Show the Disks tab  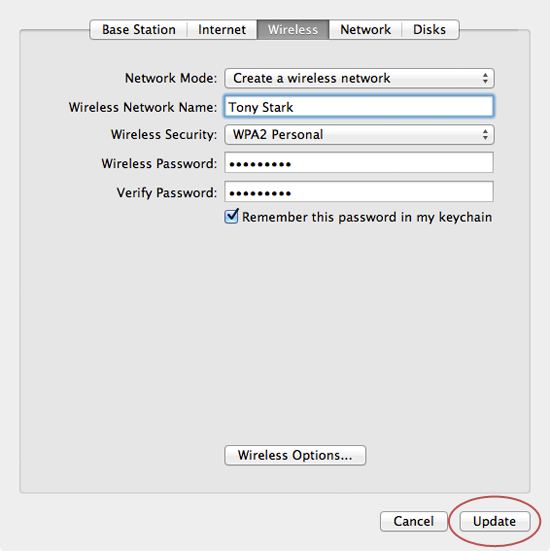click(429, 30)
